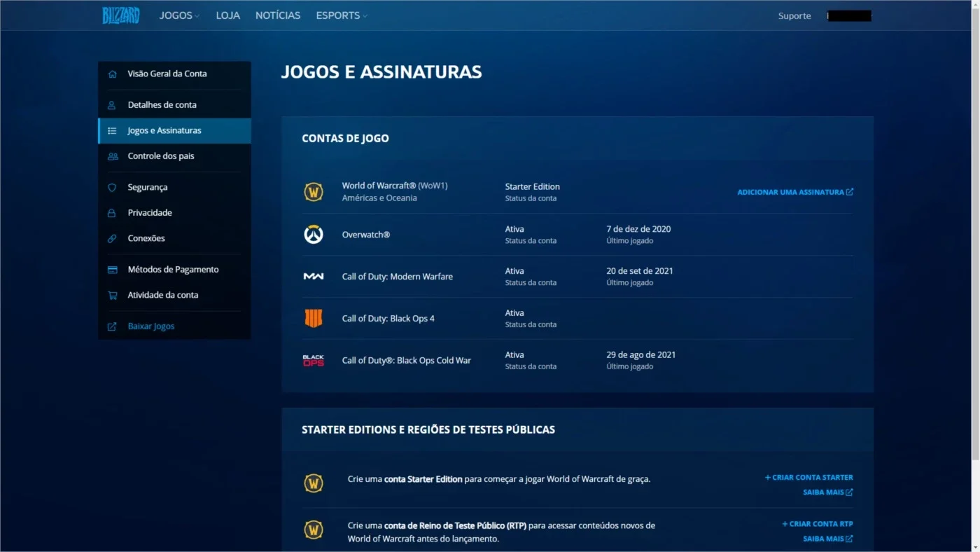Click the World of Warcraft icon in Contas de Jogo

(x=313, y=192)
